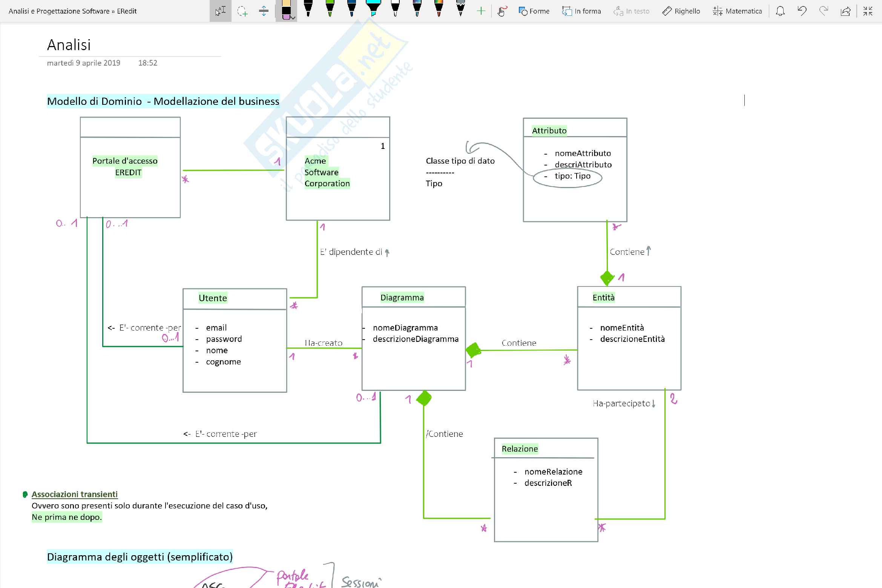Image resolution: width=882 pixels, height=588 pixels.
Task: Click the nomeEntità attribute
Action: (x=622, y=328)
